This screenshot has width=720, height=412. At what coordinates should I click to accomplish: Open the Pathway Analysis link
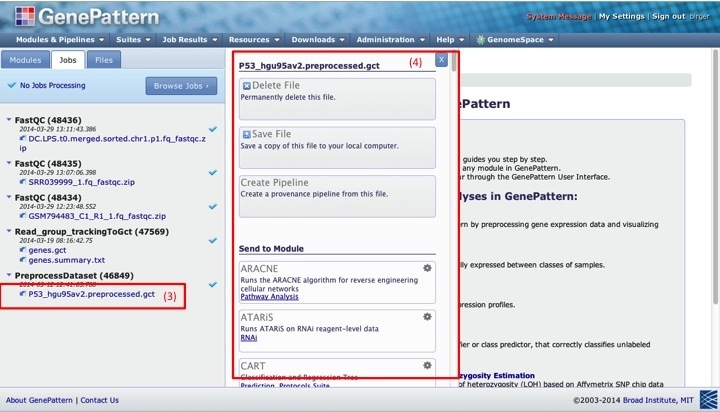[x=269, y=297]
